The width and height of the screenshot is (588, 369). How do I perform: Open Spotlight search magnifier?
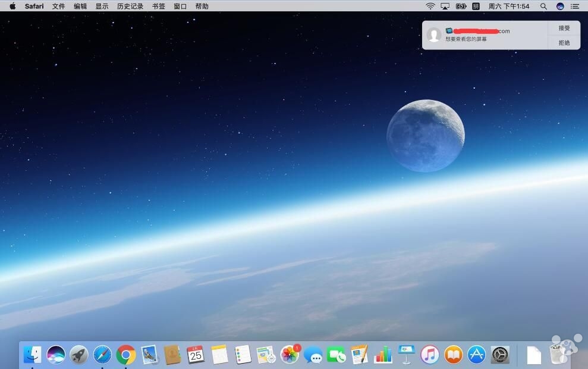click(543, 6)
